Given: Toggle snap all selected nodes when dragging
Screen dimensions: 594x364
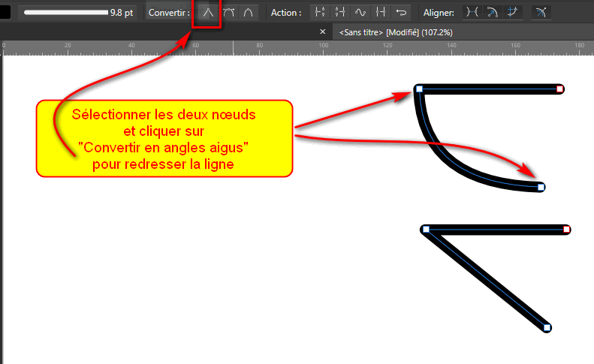Looking at the screenshot, I should tap(512, 13).
